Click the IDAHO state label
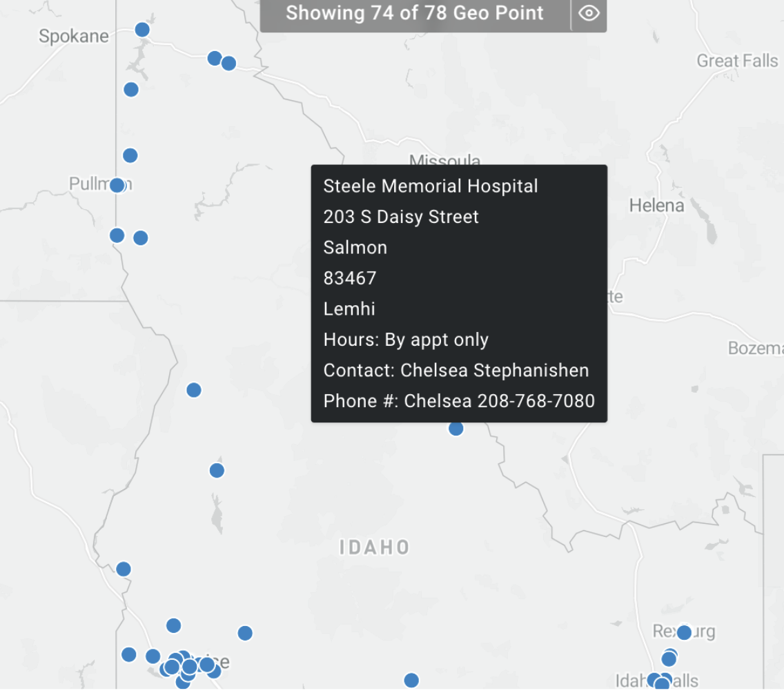Viewport: 784px width, 693px height. (375, 547)
